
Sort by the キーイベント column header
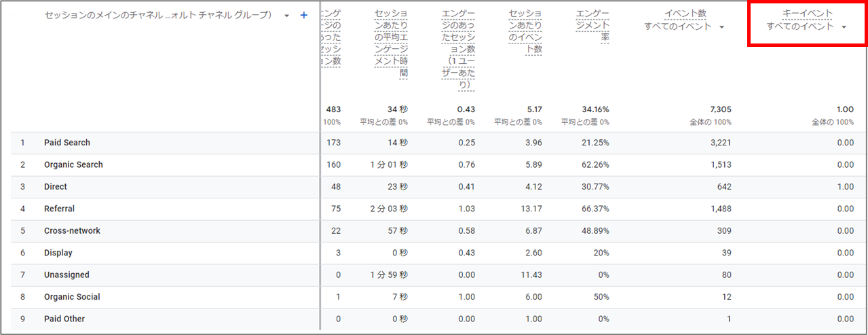point(807,14)
